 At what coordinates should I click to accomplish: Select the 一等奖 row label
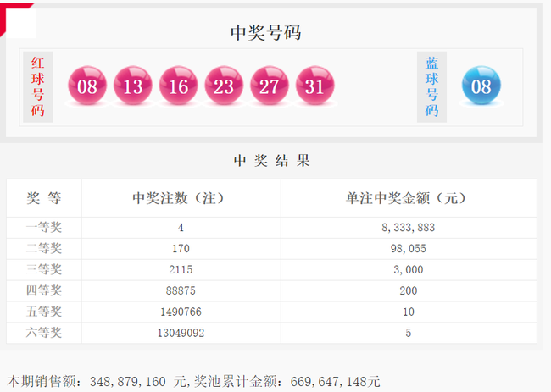[x=44, y=228]
